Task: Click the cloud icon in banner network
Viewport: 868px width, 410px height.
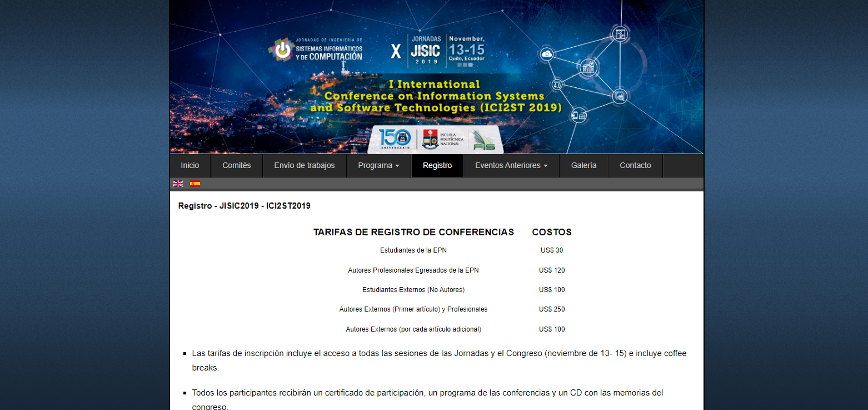Action: point(547,54)
